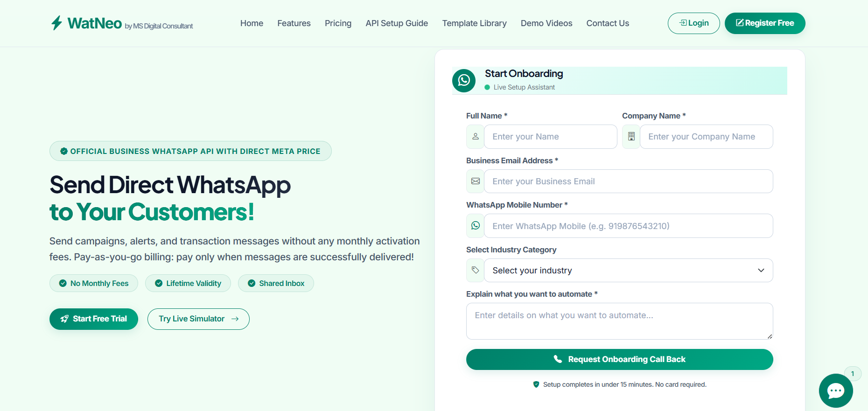
Task: Click the Start Free Trial button
Action: [x=94, y=319]
